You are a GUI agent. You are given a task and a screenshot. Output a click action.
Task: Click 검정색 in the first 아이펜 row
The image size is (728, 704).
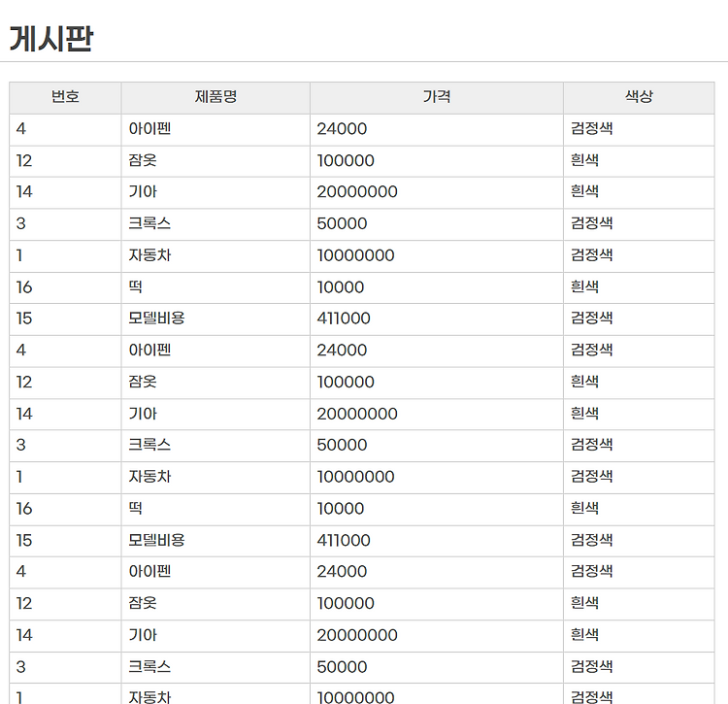591,128
